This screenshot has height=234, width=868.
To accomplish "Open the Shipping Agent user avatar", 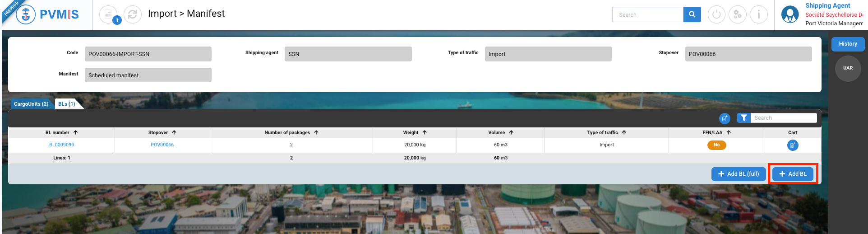I will (x=790, y=14).
